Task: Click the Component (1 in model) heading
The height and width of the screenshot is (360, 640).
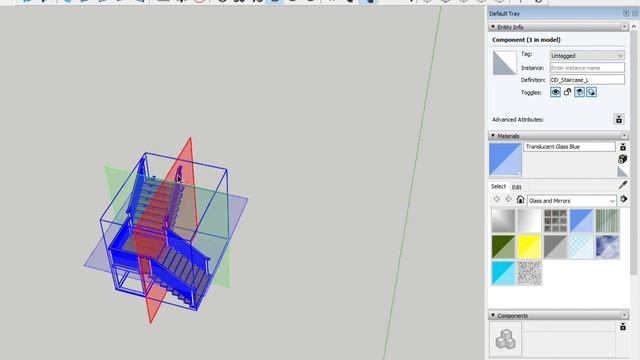Action: 526,40
